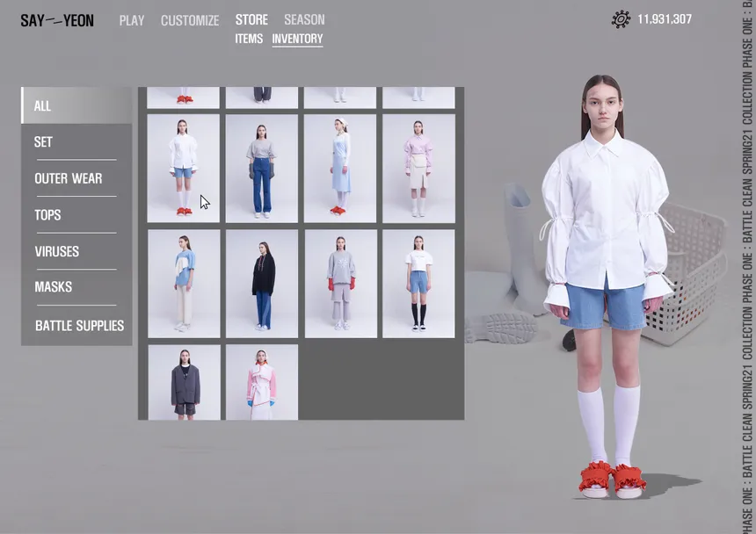Filter inventory by OUTER WEAR

coord(76,178)
